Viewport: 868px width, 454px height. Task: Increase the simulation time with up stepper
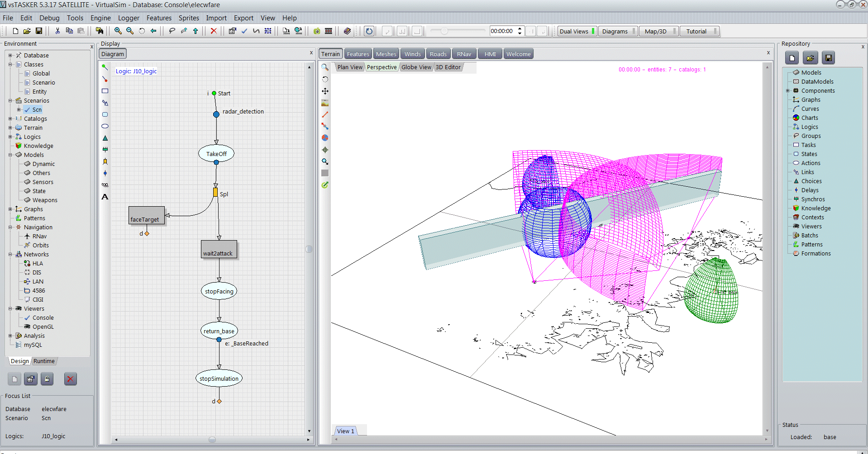[x=520, y=29]
